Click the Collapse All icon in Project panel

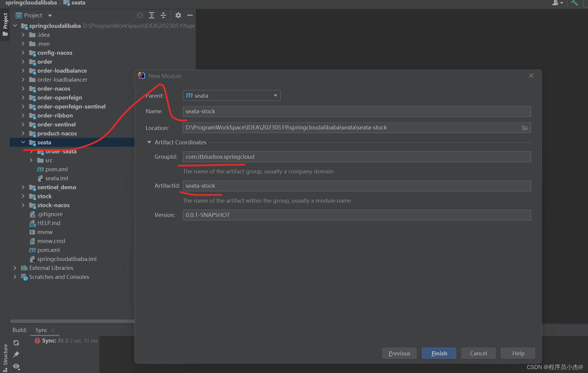click(163, 15)
